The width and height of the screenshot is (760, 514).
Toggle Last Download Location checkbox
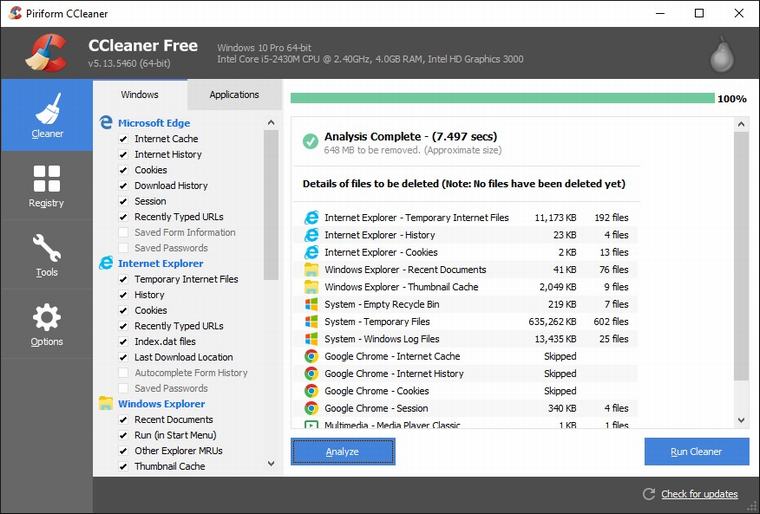tap(124, 357)
